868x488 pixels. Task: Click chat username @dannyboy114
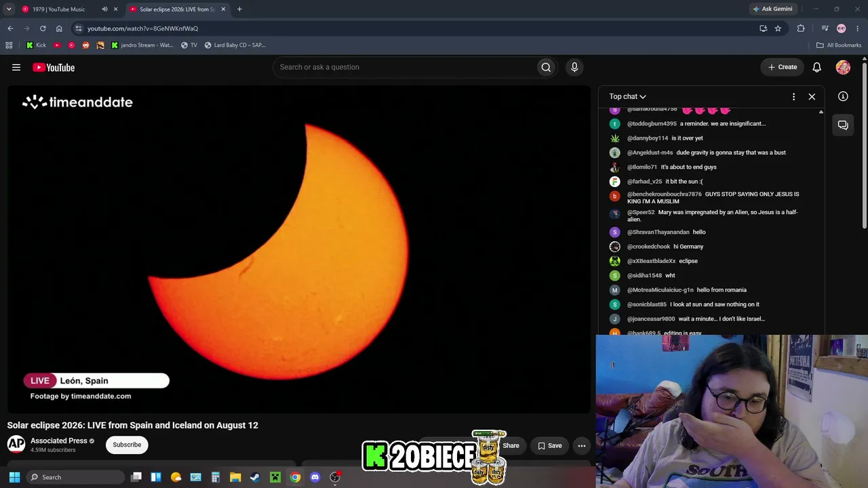coord(648,138)
